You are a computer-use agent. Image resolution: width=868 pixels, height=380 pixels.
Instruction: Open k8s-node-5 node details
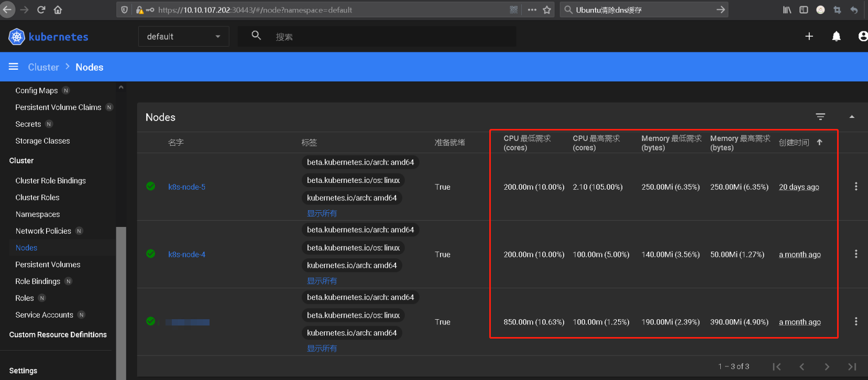point(186,187)
